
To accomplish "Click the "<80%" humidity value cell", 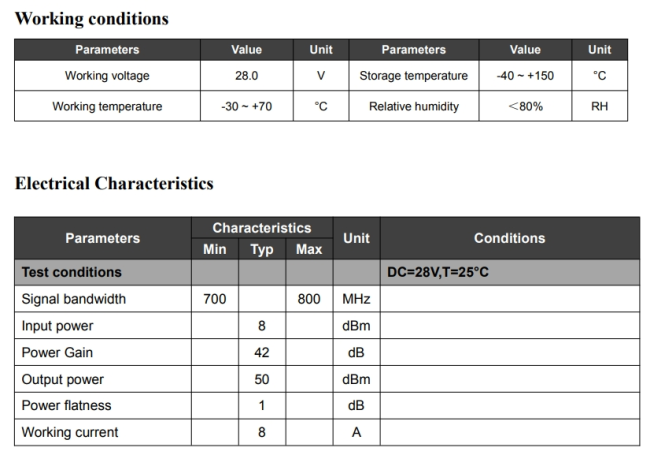I will click(x=525, y=106).
